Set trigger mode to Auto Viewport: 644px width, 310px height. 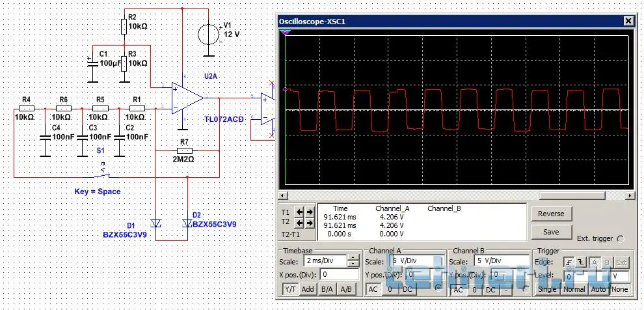[x=598, y=289]
